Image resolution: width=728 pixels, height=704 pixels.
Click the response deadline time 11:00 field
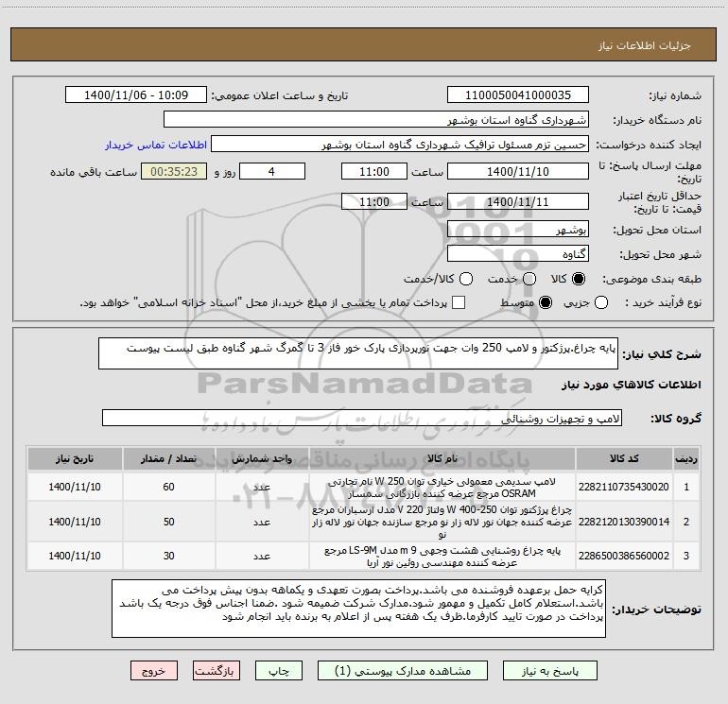(374, 171)
